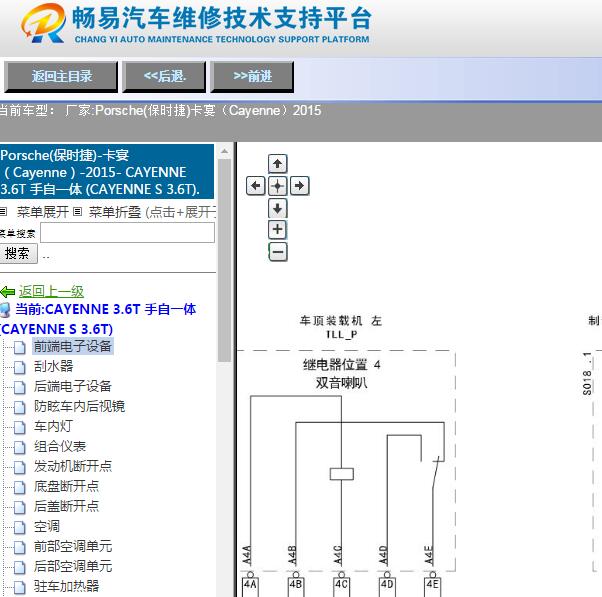Go back with <<后退 button

[164, 76]
